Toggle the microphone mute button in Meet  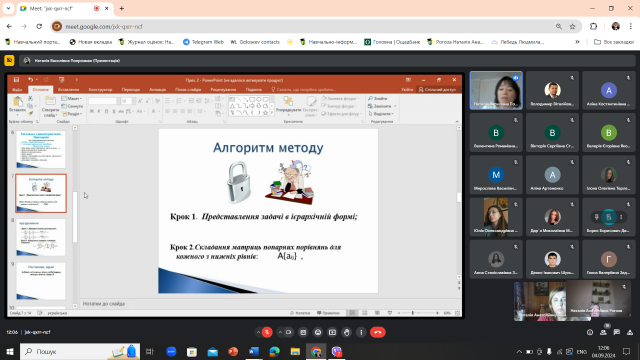[267, 332]
